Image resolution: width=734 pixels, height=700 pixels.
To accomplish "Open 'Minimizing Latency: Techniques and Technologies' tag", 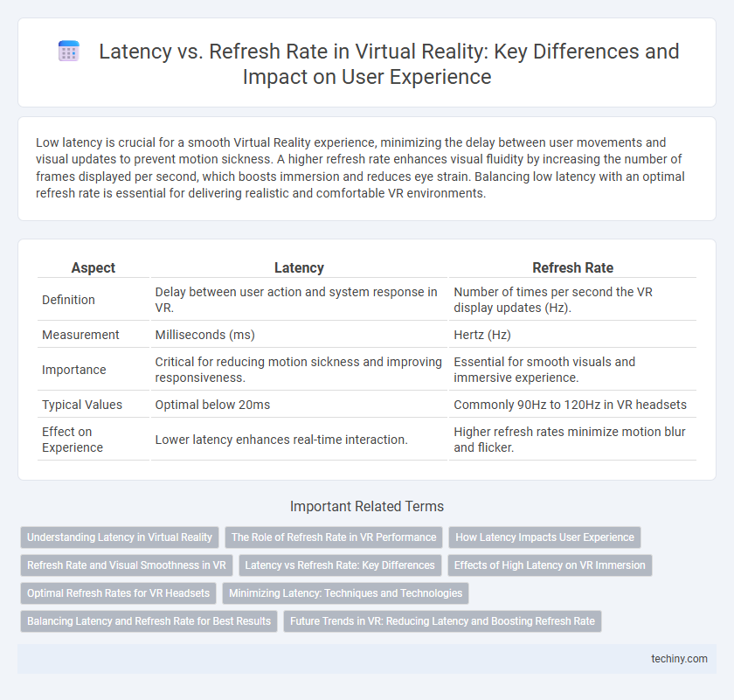I will (x=345, y=593).
